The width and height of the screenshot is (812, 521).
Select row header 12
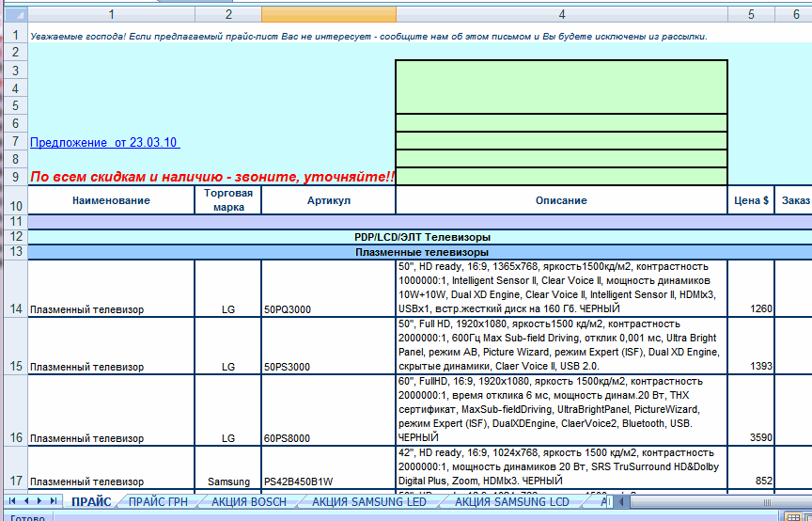click(16, 237)
